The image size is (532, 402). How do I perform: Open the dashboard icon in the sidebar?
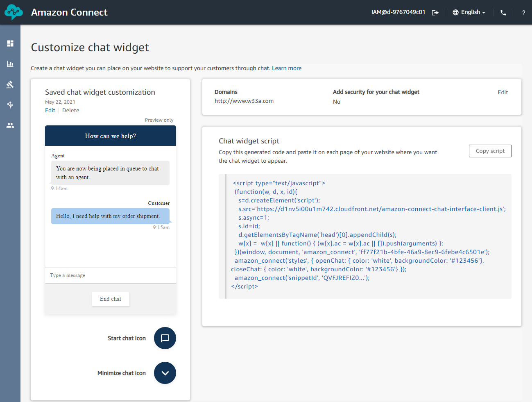pyautogui.click(x=10, y=43)
